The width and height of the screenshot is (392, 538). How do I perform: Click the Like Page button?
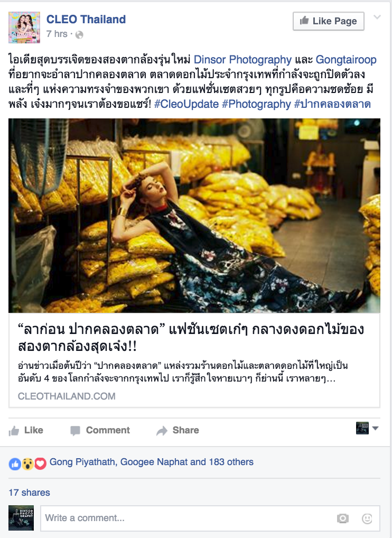pyautogui.click(x=328, y=21)
